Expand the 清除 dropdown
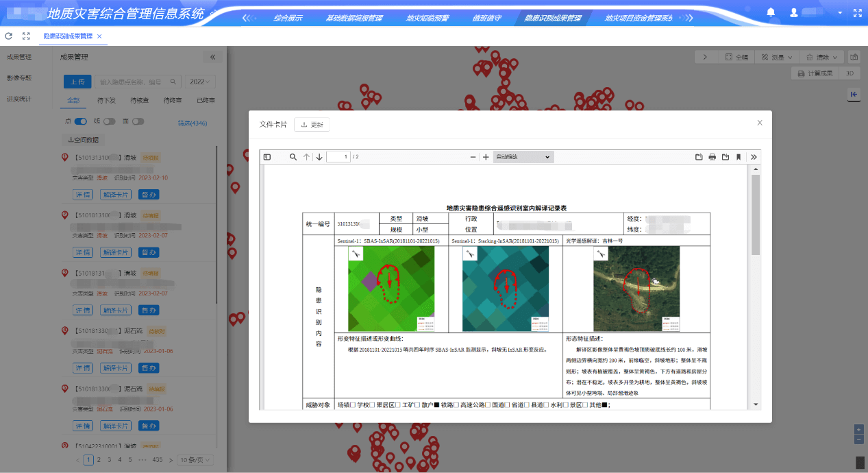This screenshot has height=473, width=868. pyautogui.click(x=821, y=57)
